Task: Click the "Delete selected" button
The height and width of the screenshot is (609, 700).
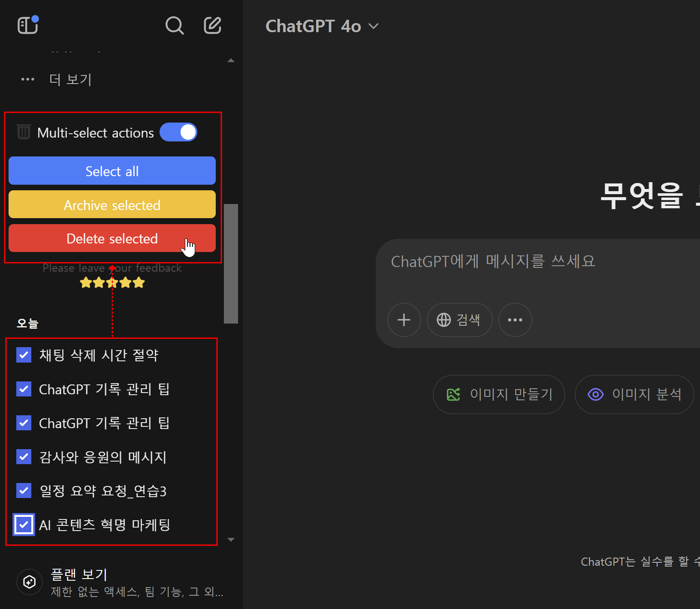Action: [x=112, y=238]
